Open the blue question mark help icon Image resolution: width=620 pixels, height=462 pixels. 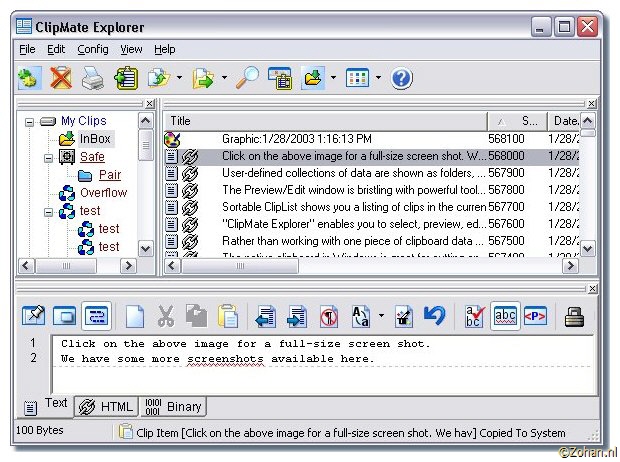point(401,78)
